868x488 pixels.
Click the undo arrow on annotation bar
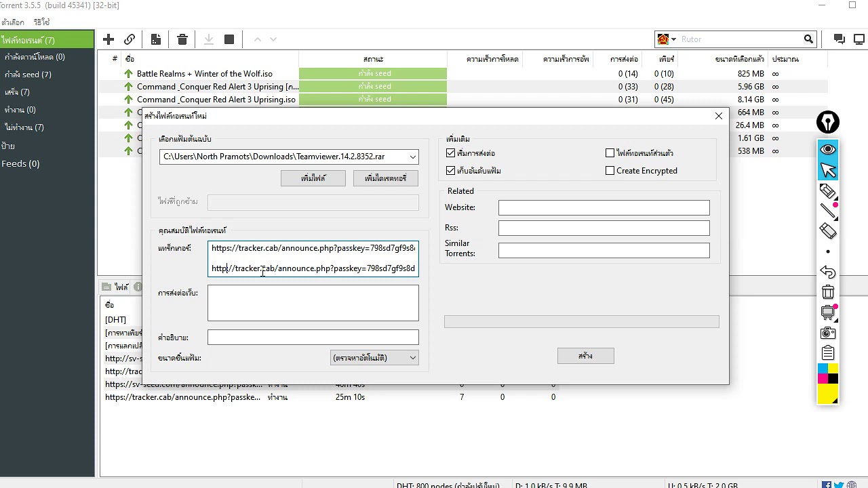point(828,272)
